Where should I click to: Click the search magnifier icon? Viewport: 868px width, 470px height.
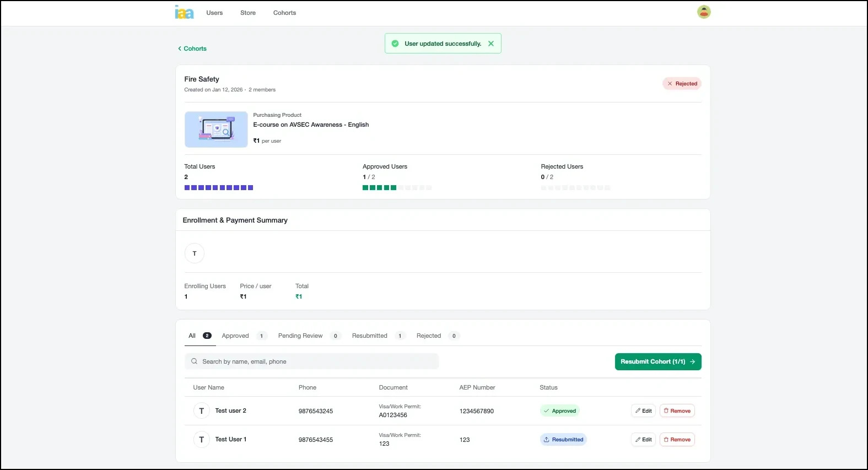coord(194,361)
